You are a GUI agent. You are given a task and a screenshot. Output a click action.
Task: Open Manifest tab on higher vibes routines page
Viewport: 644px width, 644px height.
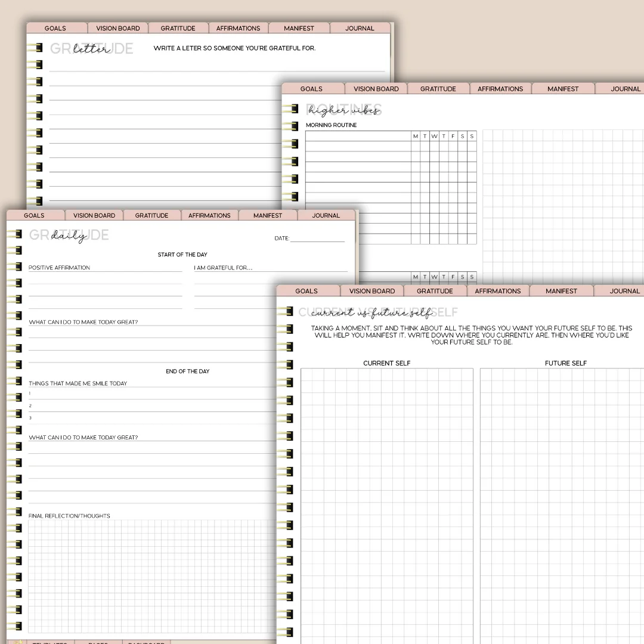[x=563, y=89]
